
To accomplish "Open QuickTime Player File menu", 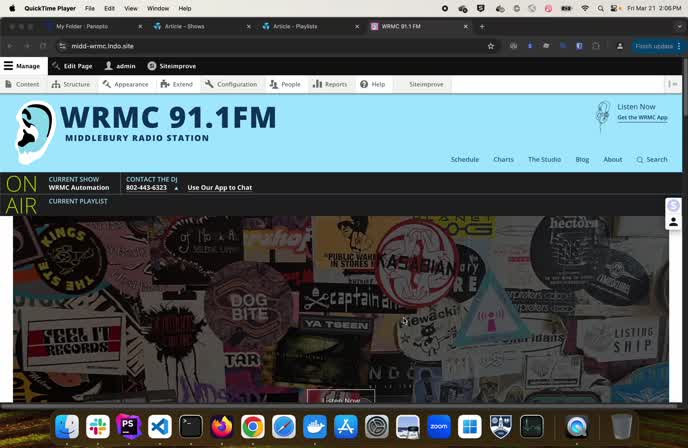I will click(x=90, y=8).
